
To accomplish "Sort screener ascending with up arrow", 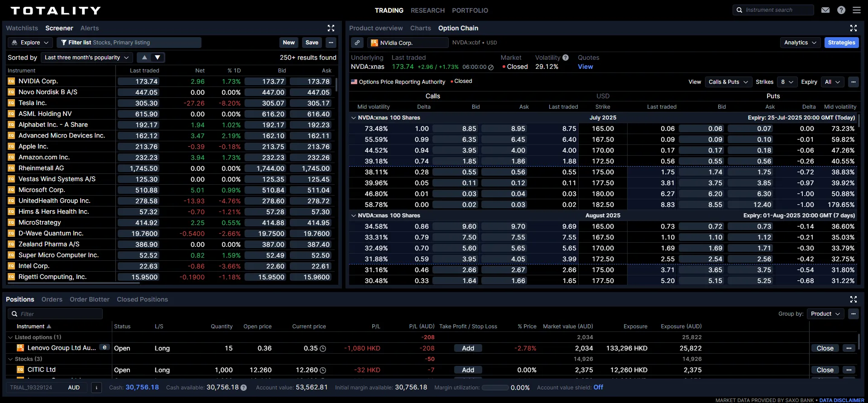I will 144,58.
